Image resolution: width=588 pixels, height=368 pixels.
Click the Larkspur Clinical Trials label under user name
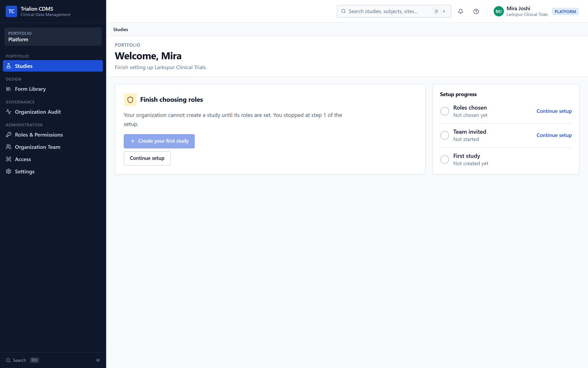pos(527,14)
